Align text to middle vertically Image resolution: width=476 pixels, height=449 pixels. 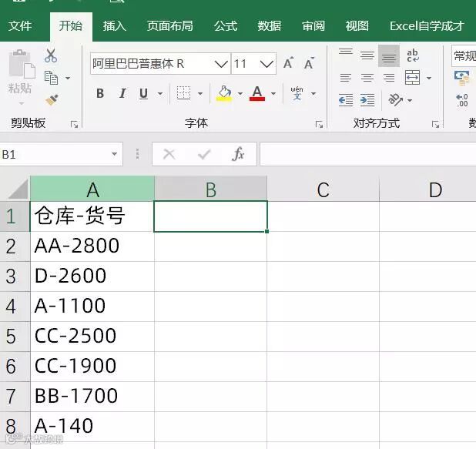[x=367, y=55]
